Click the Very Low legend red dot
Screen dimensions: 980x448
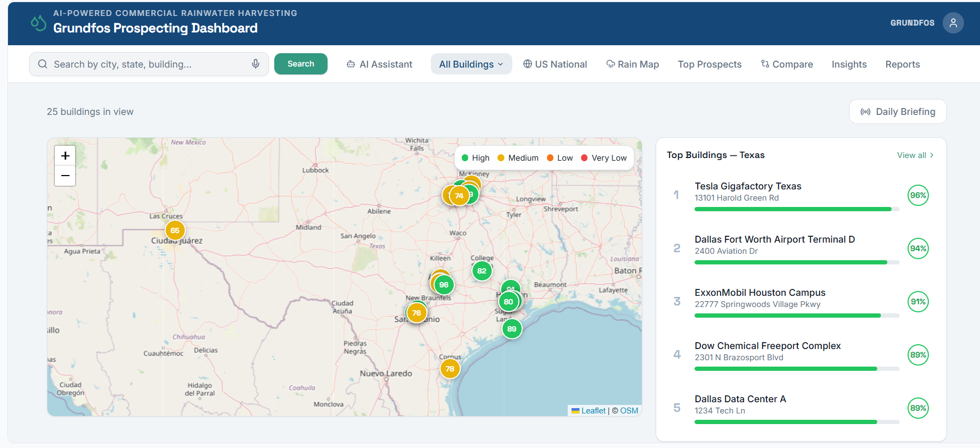(584, 158)
